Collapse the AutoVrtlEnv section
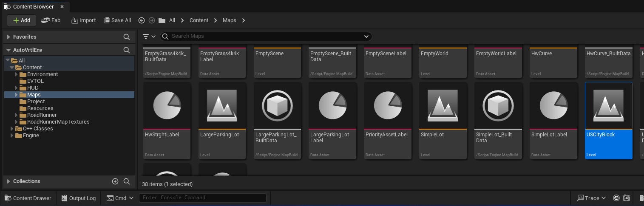This screenshot has width=644, height=206. click(x=9, y=50)
